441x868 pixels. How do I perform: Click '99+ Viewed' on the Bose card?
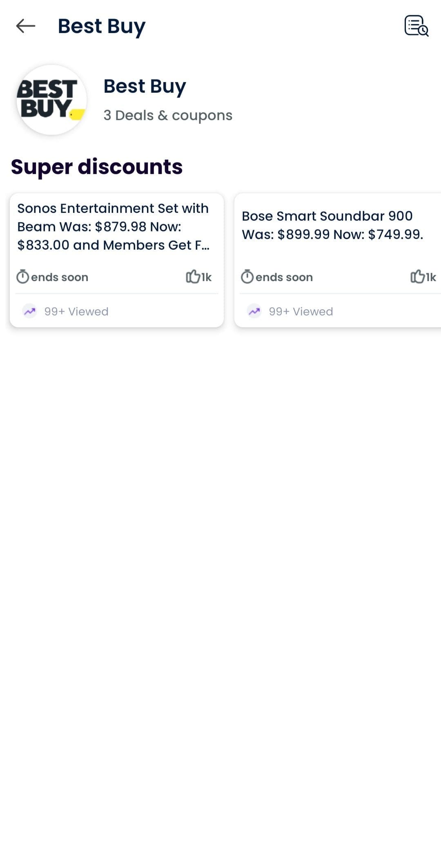[301, 311]
